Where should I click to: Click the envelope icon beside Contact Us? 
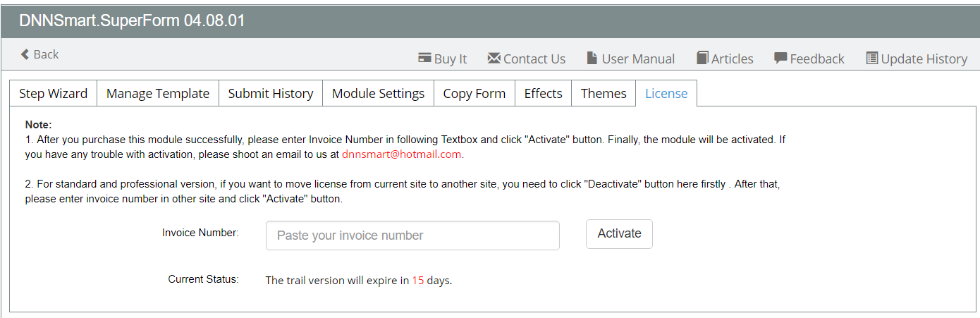point(494,58)
